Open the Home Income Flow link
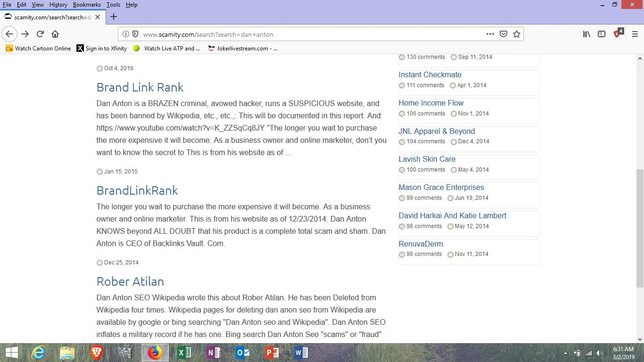This screenshot has height=362, width=644. pyautogui.click(x=431, y=103)
